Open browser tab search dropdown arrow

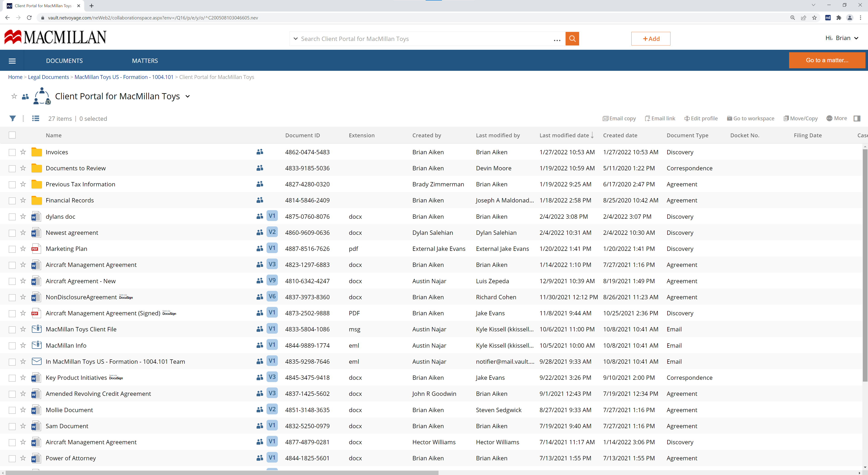coord(813,5)
